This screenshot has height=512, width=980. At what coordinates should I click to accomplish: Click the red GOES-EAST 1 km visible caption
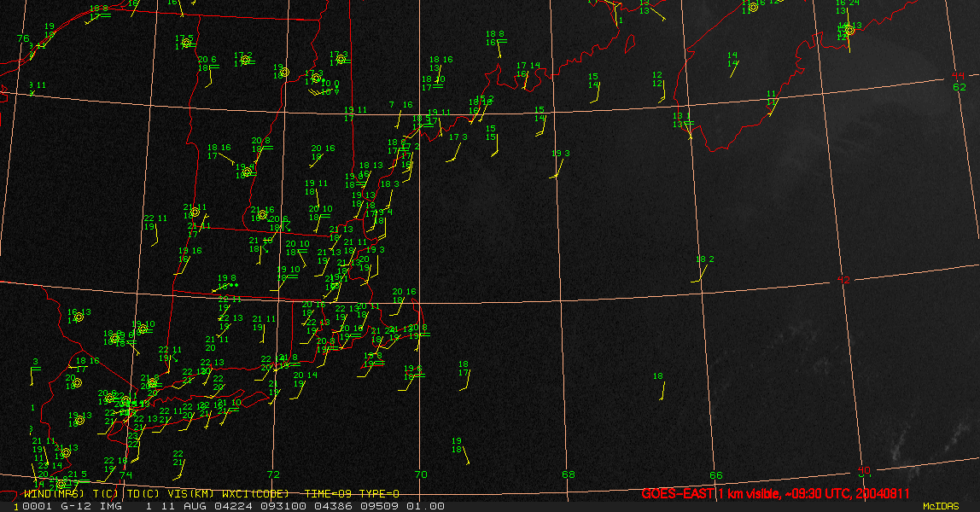[776, 493]
